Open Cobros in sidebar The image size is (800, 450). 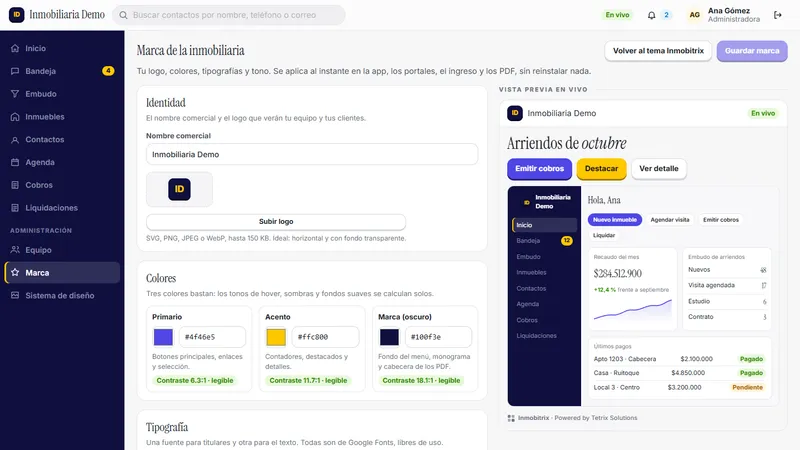click(x=62, y=185)
